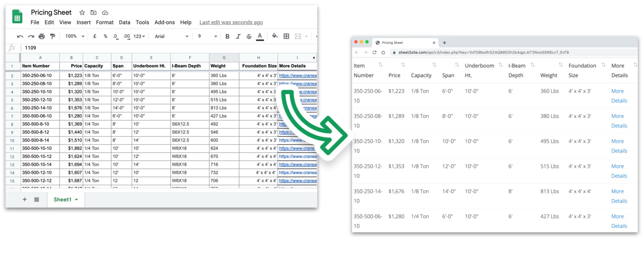The image size is (644, 258).
Task: Toggle italic formatting
Action: 238,36
